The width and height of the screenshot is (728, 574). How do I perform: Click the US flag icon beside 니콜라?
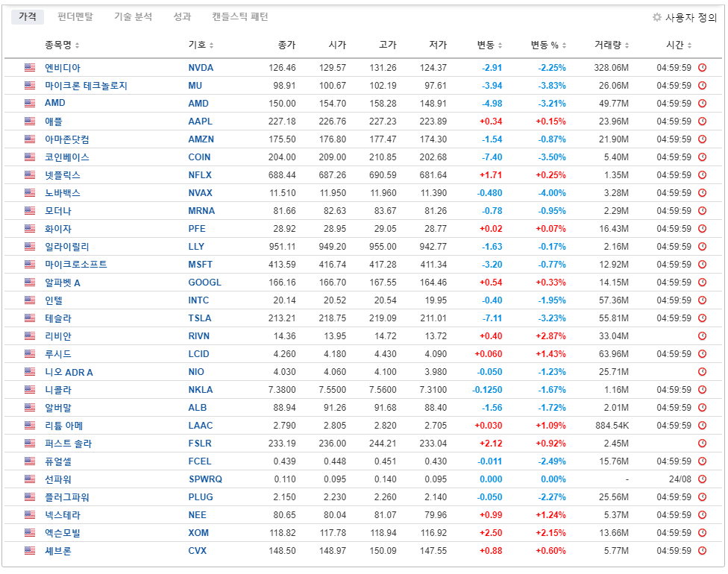(30, 390)
